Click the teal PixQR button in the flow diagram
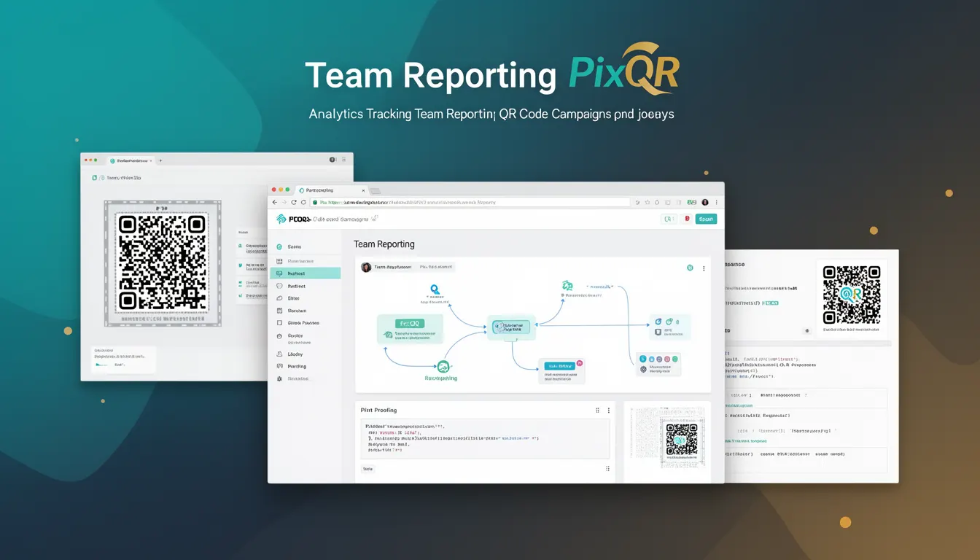 point(408,323)
